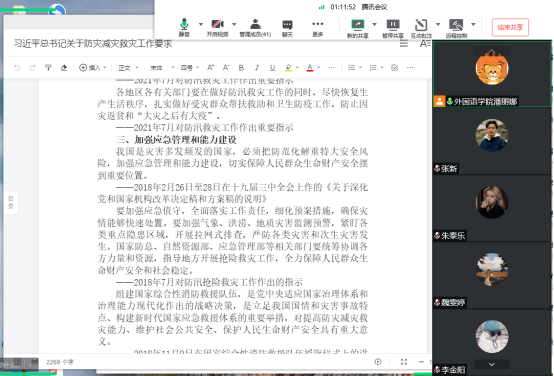Viewport: 554px width, 376px height.
Task: Decrease the font size with A- icon
Action: coord(226,67)
